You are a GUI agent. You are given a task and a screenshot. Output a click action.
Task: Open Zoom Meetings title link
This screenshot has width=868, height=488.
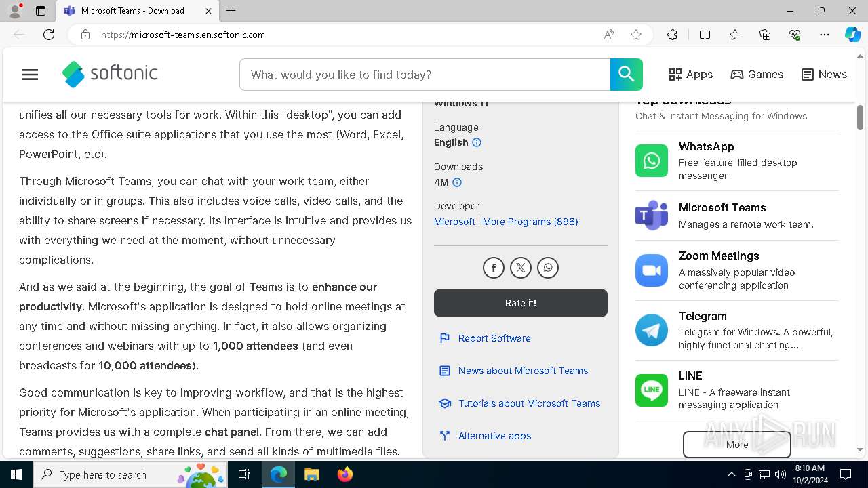(719, 256)
